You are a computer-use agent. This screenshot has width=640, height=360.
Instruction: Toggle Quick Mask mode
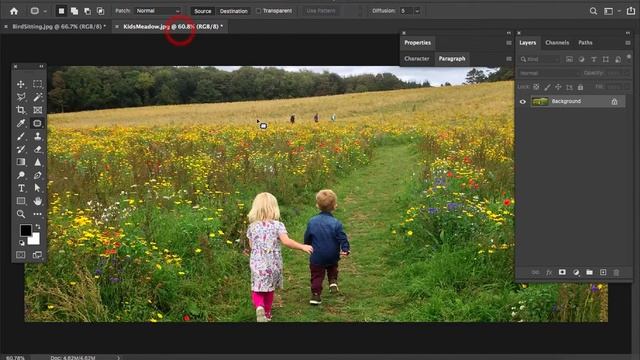(x=20, y=255)
